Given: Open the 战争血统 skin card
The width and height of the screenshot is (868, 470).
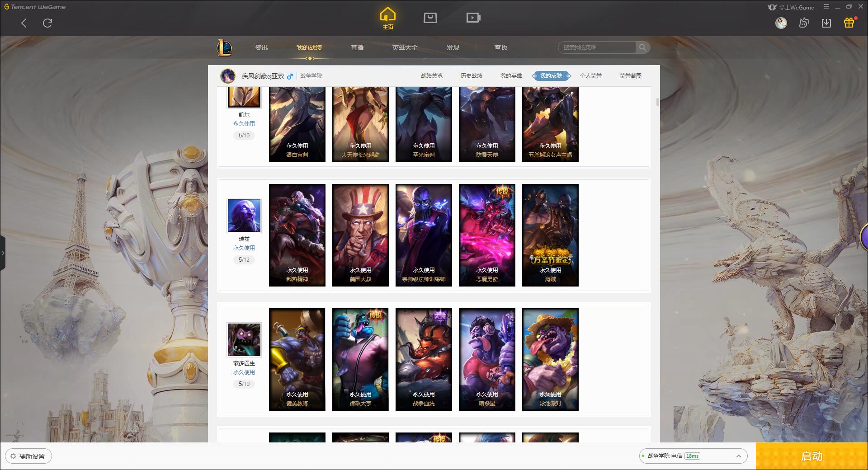Looking at the screenshot, I should click(424, 359).
